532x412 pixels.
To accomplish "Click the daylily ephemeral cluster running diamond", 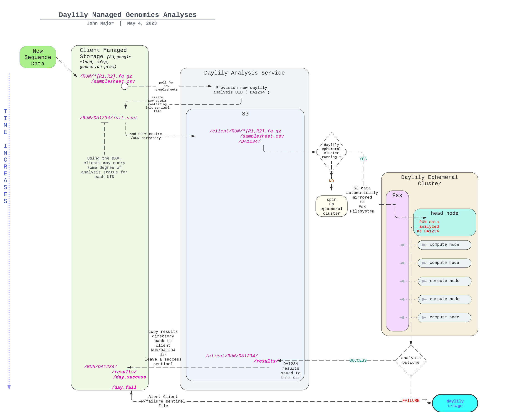I will pos(331,151).
